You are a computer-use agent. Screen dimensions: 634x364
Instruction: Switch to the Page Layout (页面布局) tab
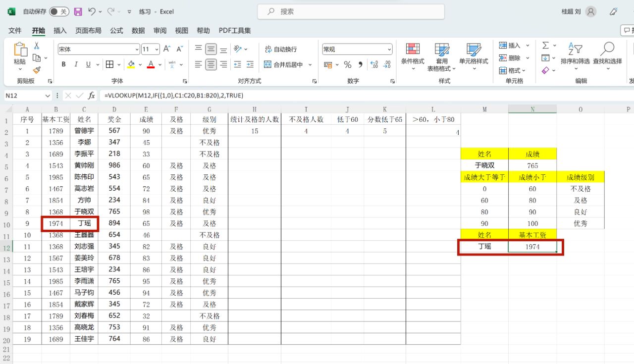tap(88, 31)
